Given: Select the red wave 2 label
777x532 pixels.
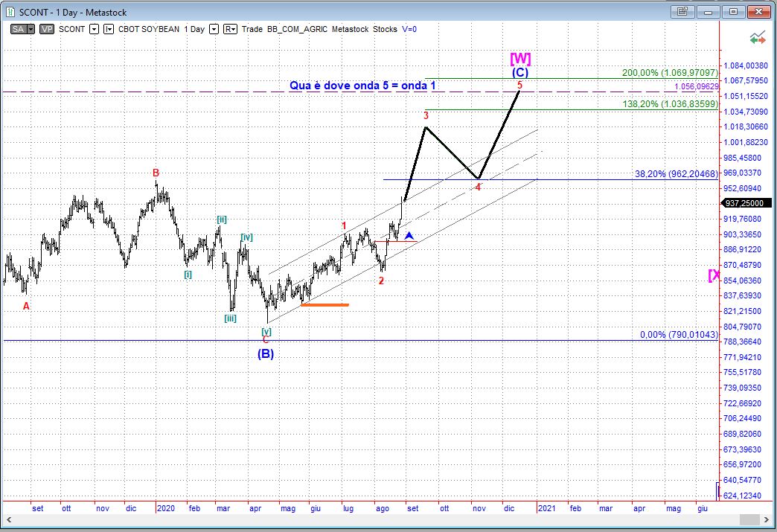Looking at the screenshot, I should (x=381, y=281).
